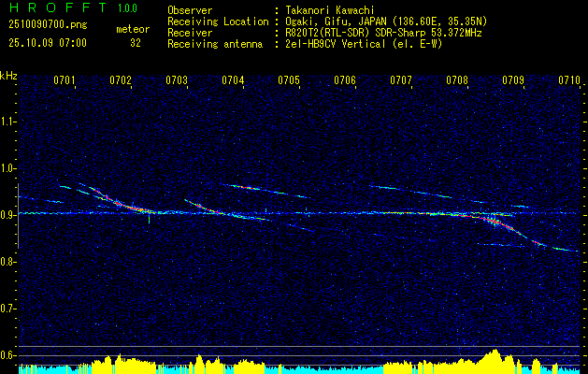
Task: Click the 0.6 frequency axis label
Action: [x=9, y=355]
